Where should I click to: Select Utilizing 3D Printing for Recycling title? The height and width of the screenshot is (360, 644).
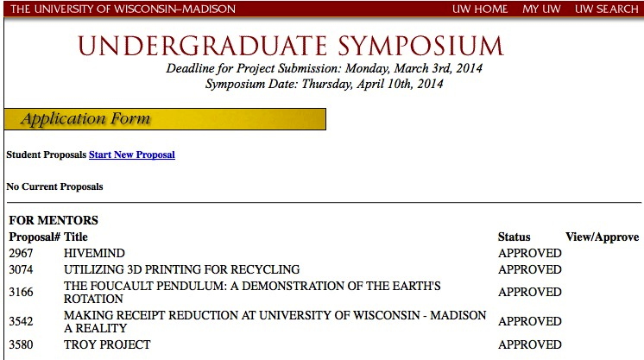pos(181,270)
